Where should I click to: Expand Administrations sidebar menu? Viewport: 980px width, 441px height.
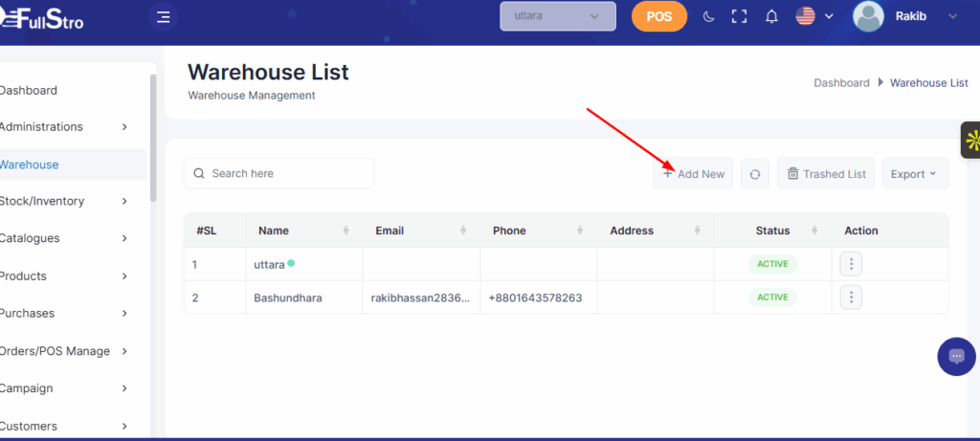click(67, 127)
